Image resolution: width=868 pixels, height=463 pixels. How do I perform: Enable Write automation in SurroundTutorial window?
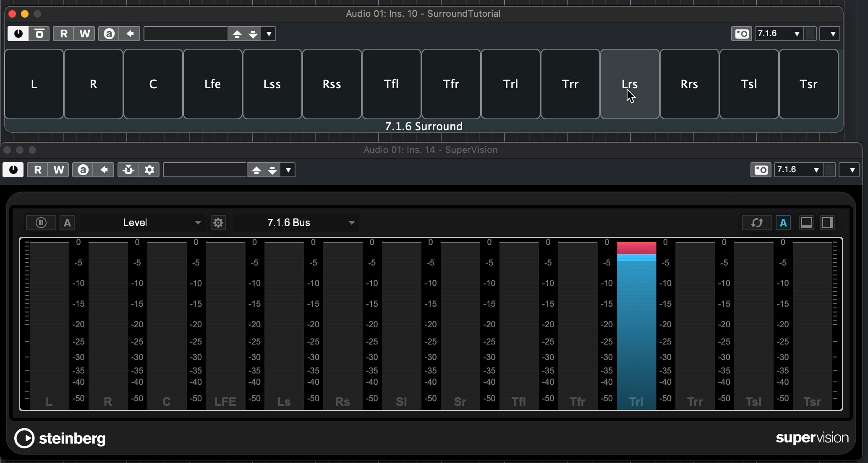click(84, 34)
